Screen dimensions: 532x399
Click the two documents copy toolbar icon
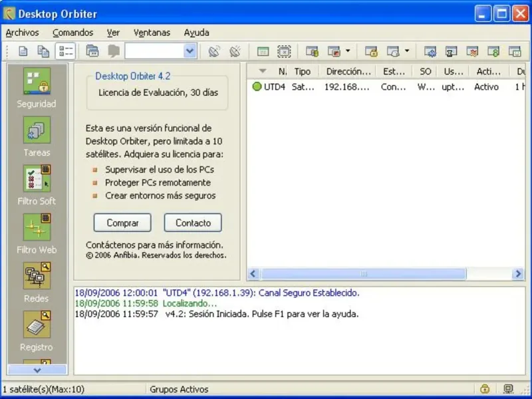(x=43, y=52)
